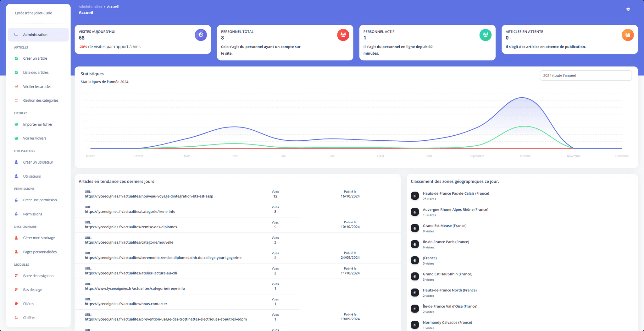Screen dimensions: 644x331
Task: Open the Administration menu item
Action: coord(38,35)
